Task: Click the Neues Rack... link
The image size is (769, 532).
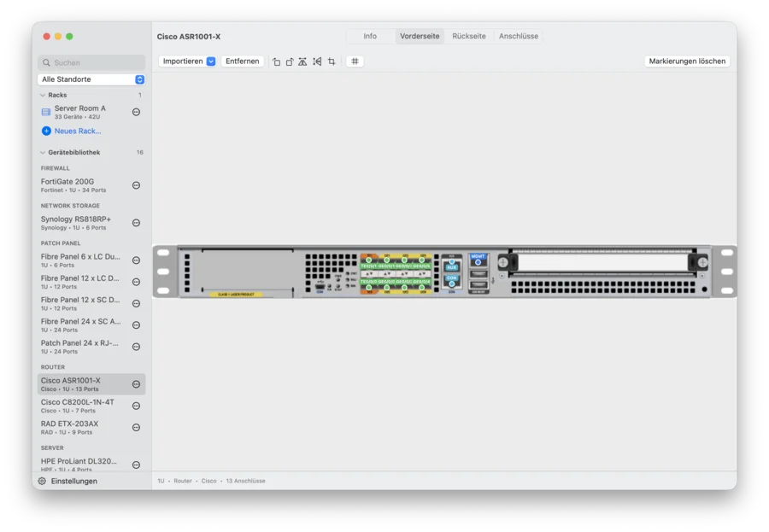Action: tap(78, 131)
